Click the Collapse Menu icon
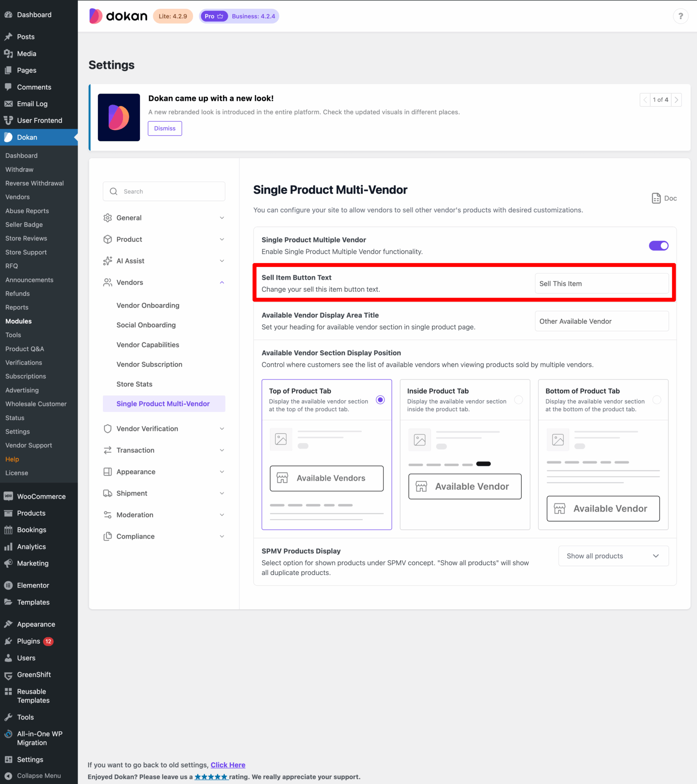This screenshot has width=697, height=784. [8, 775]
